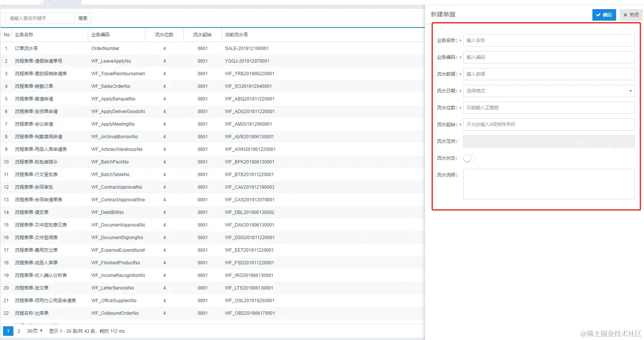Select the 订单流水号 row
This screenshot has width=644, height=340.
213,49
